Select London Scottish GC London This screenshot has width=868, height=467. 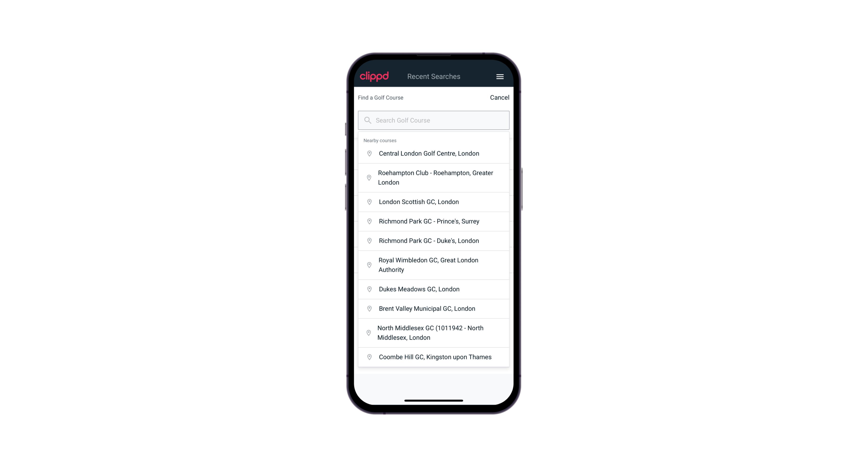(434, 202)
